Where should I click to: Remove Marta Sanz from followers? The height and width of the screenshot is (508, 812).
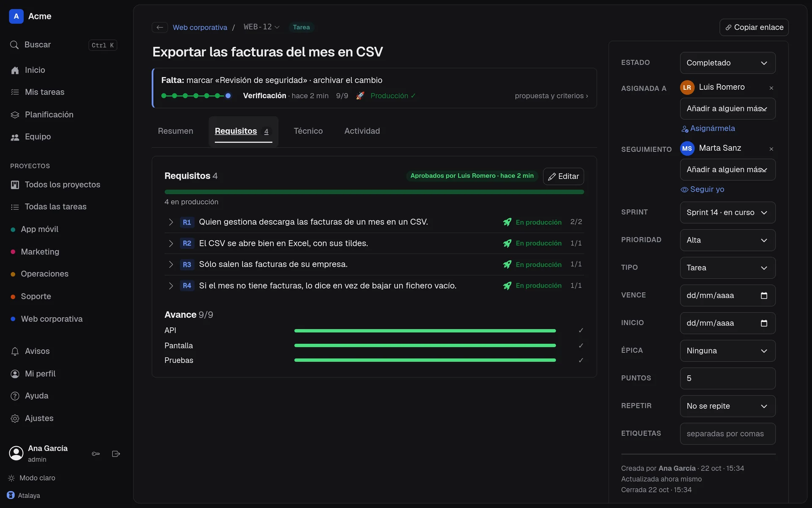point(771,149)
